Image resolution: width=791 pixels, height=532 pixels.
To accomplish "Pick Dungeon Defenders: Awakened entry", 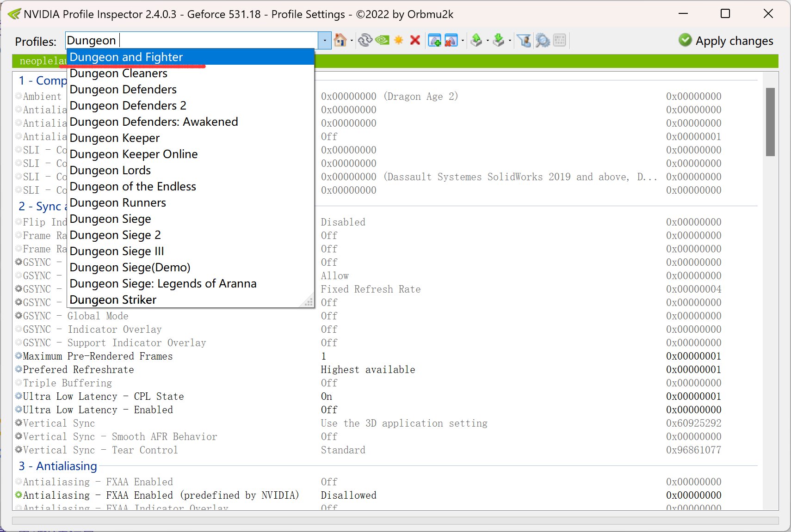I will (191, 122).
